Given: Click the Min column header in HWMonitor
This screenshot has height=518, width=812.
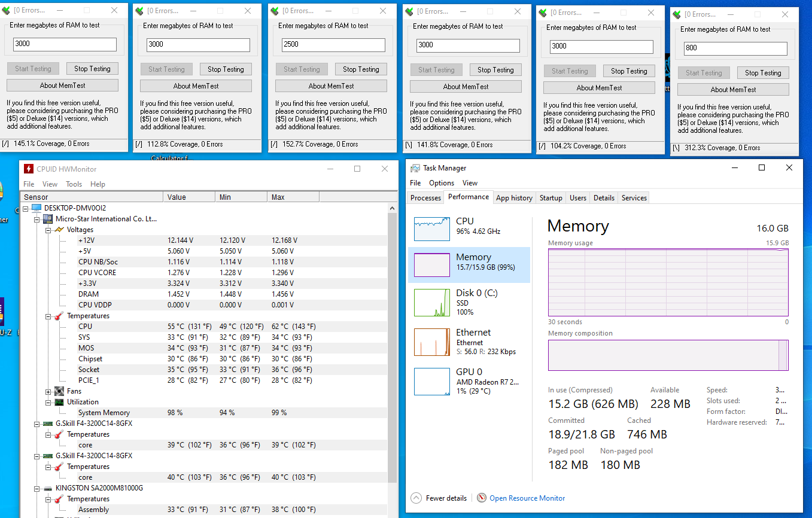Looking at the screenshot, I should click(x=241, y=197).
